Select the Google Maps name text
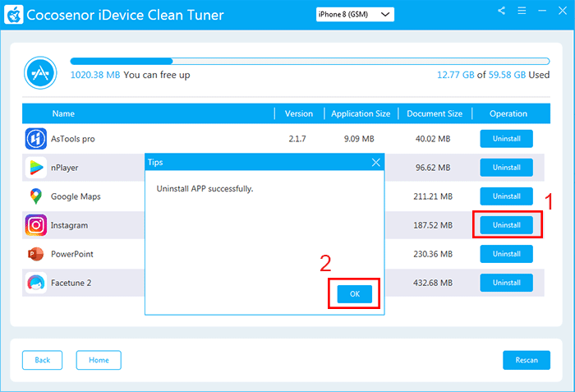575x392 pixels. click(76, 196)
